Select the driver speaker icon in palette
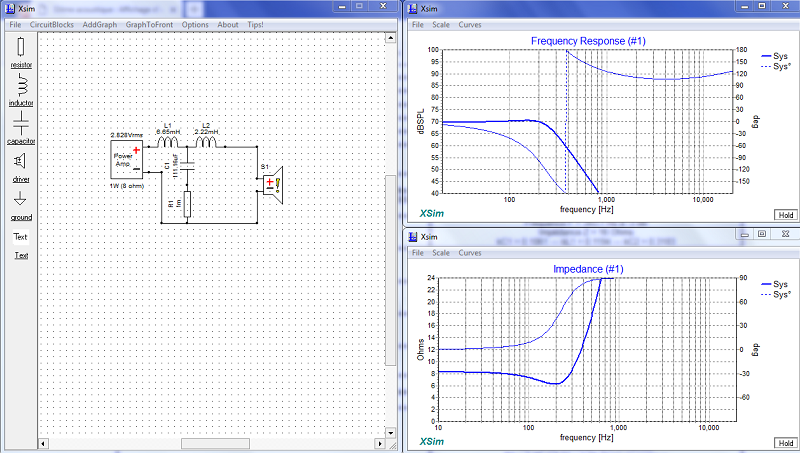The image size is (800, 453). (x=20, y=161)
